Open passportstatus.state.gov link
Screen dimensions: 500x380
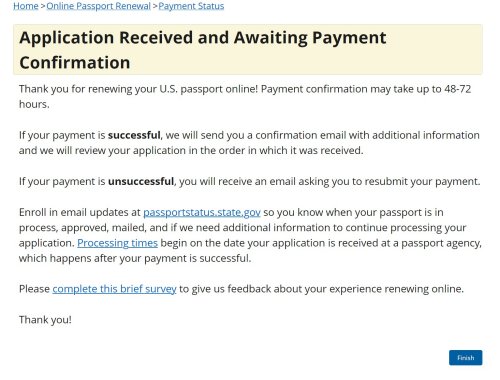pyautogui.click(x=202, y=212)
